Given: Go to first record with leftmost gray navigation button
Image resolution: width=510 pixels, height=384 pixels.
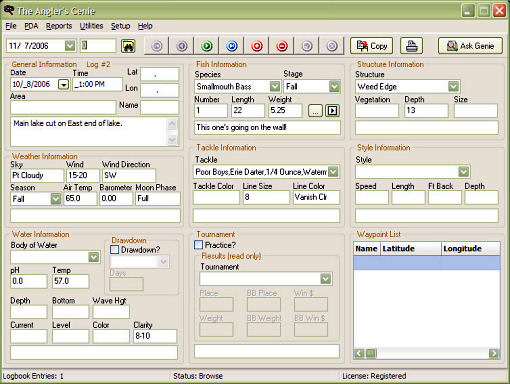Looking at the screenshot, I should [157, 46].
